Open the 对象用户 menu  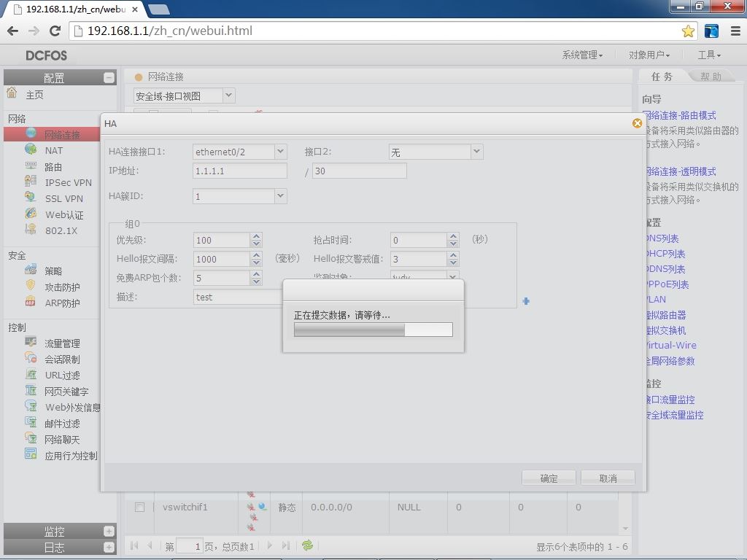coord(649,55)
